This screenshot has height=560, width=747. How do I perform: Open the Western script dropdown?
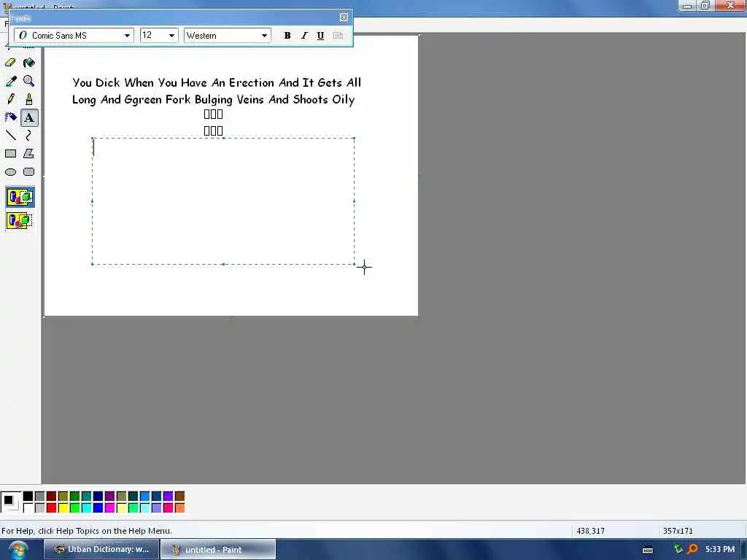click(x=264, y=36)
